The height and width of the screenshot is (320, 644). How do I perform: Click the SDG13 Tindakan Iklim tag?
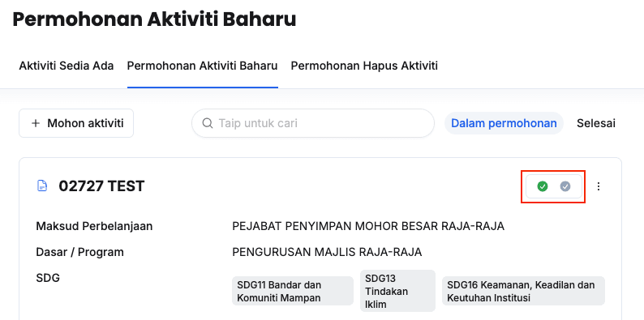click(x=397, y=292)
